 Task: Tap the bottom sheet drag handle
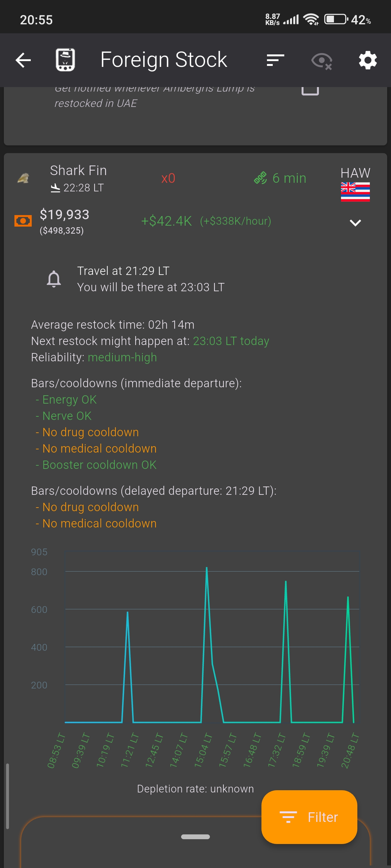click(195, 836)
